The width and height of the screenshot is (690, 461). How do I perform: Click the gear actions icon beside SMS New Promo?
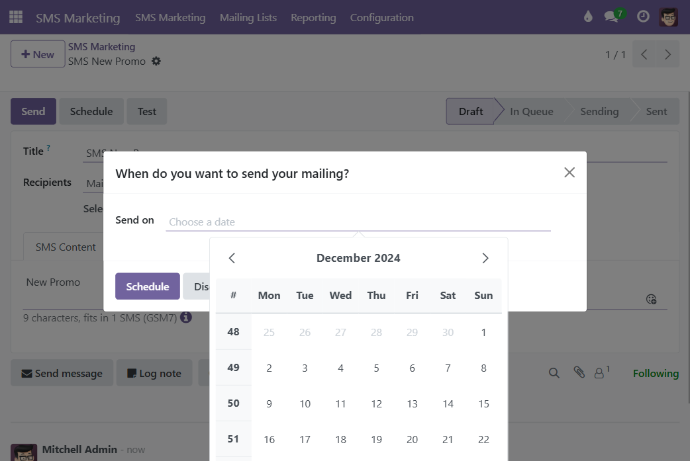[x=156, y=61]
